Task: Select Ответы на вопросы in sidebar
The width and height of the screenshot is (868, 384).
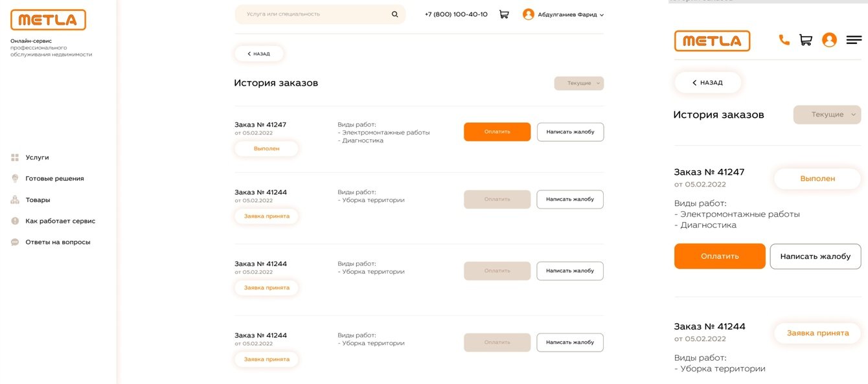Action: click(x=58, y=242)
